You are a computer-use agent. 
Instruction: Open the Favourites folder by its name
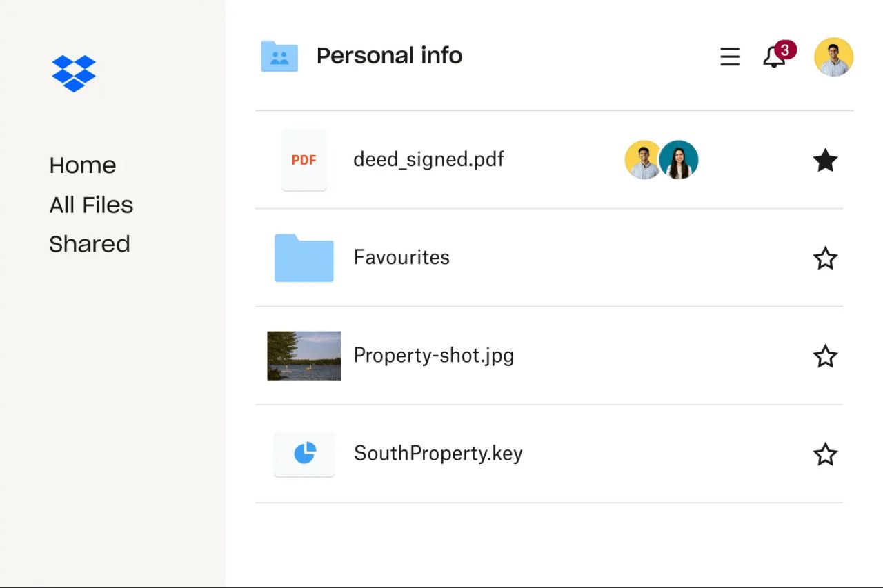tap(401, 257)
